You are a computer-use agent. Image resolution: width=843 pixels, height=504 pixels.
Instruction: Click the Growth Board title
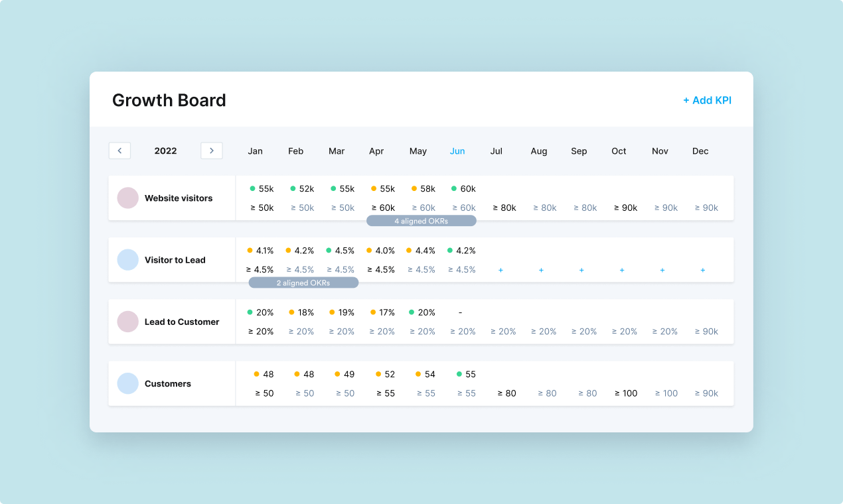click(x=169, y=100)
